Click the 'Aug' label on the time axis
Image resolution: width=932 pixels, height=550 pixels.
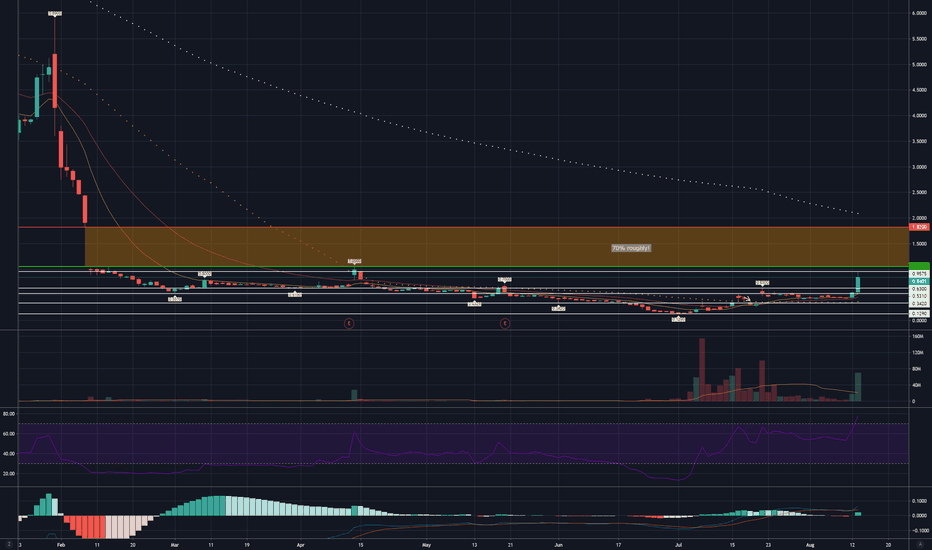click(x=810, y=544)
